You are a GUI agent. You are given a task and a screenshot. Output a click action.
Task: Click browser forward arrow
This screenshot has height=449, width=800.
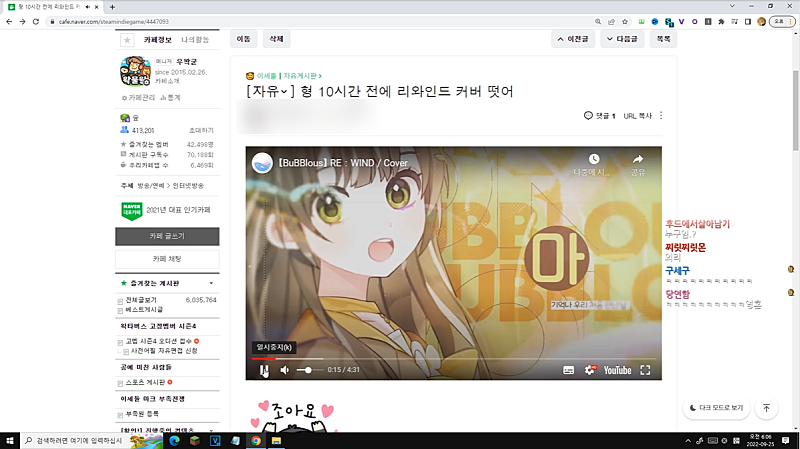pyautogui.click(x=22, y=21)
